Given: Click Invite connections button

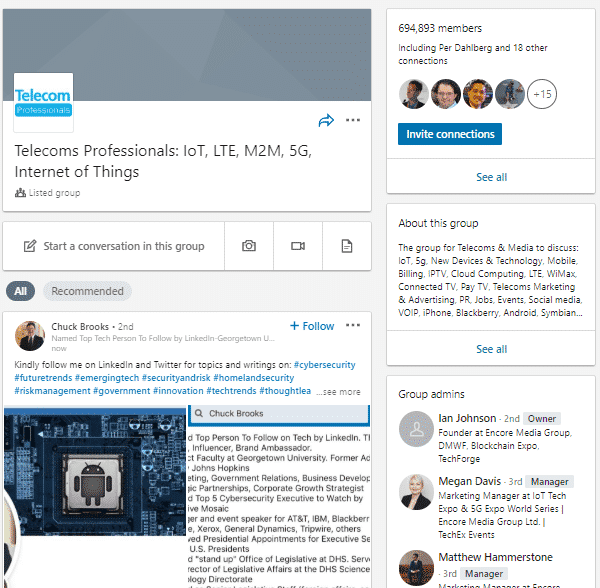Looking at the screenshot, I should 450,134.
